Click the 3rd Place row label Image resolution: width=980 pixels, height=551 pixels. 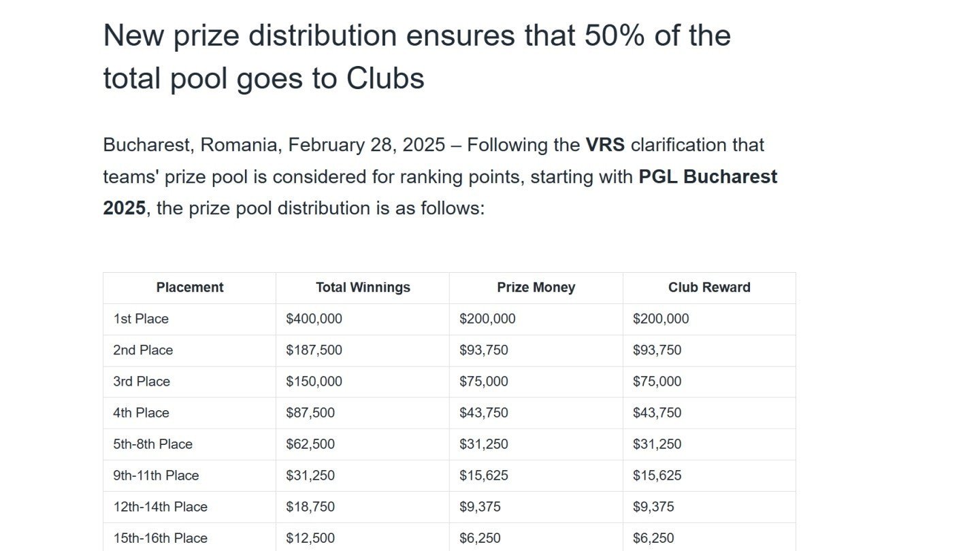coord(142,382)
